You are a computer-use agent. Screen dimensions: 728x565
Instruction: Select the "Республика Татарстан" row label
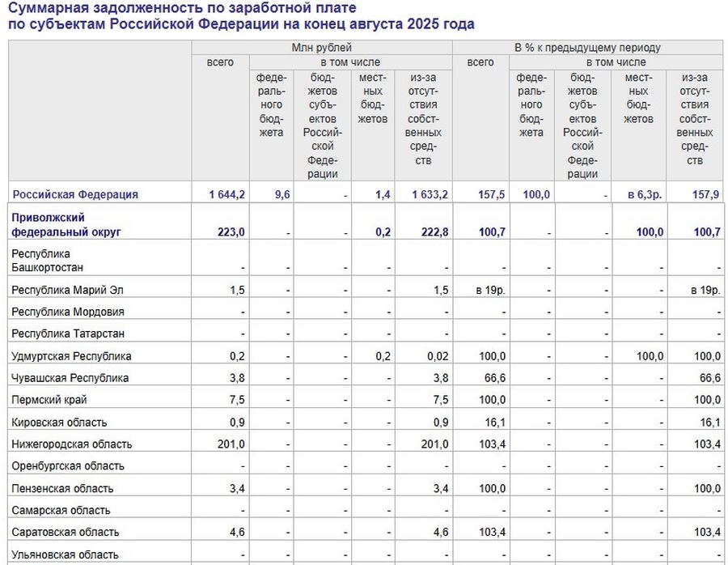click(68, 333)
